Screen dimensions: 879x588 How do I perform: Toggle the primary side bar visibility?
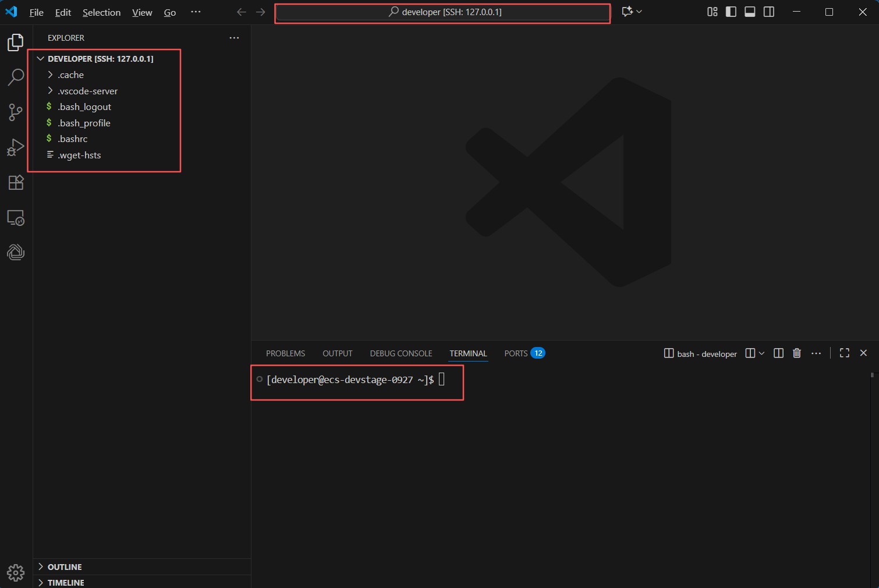pos(731,12)
